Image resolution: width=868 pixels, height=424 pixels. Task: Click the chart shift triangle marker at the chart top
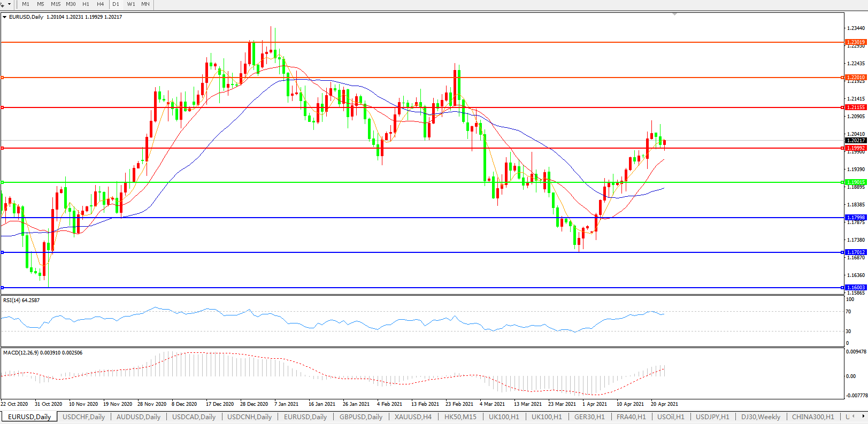pyautogui.click(x=674, y=14)
